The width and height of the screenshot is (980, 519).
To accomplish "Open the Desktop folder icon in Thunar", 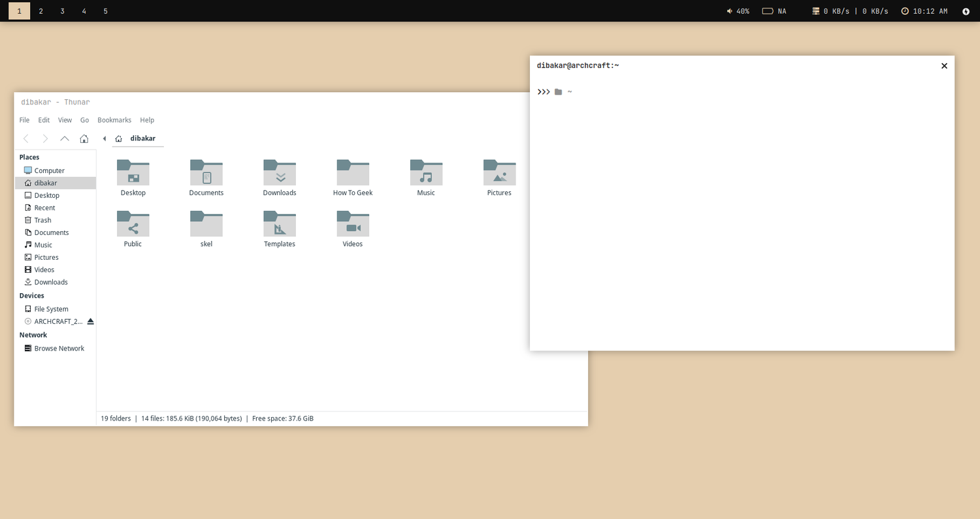I will point(133,172).
